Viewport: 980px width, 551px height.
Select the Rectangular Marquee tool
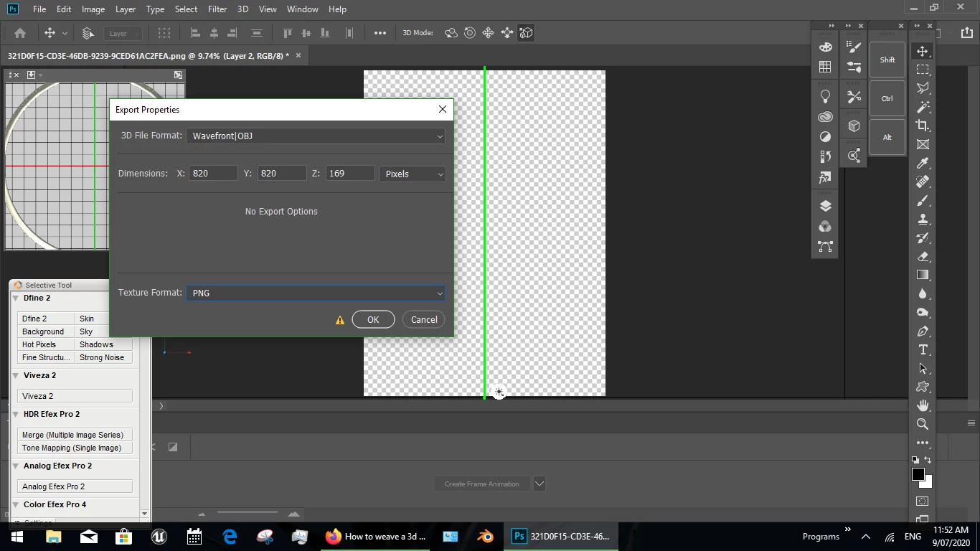coord(923,70)
